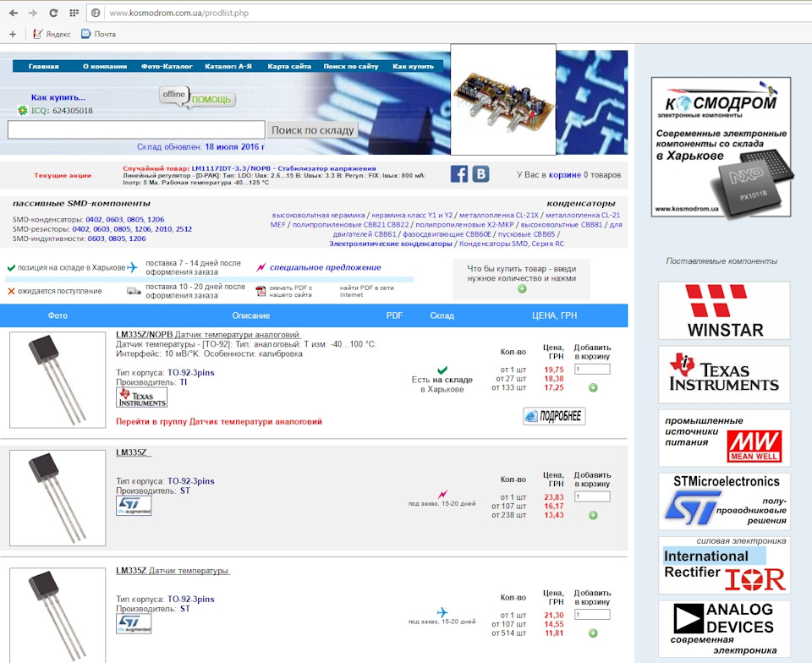Click the Как купить... link below menu
The width and height of the screenshot is (812, 663).
click(x=58, y=97)
